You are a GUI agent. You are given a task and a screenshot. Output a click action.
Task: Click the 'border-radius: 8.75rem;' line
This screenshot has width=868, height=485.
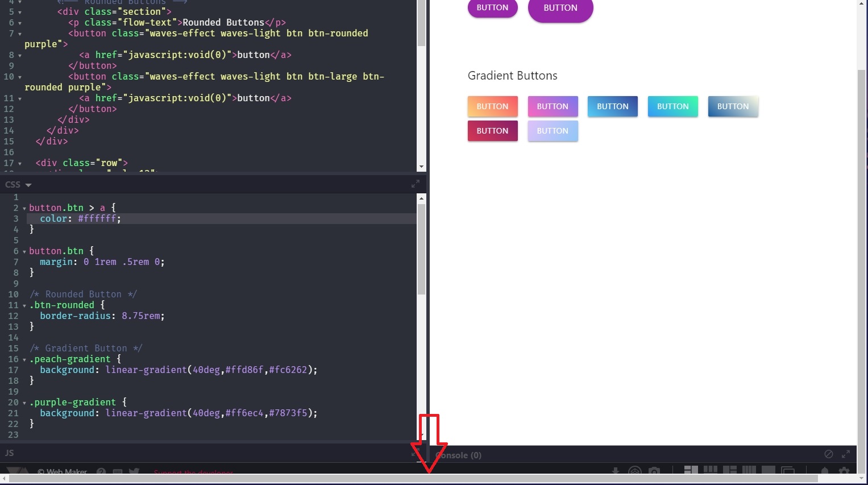pos(102,316)
